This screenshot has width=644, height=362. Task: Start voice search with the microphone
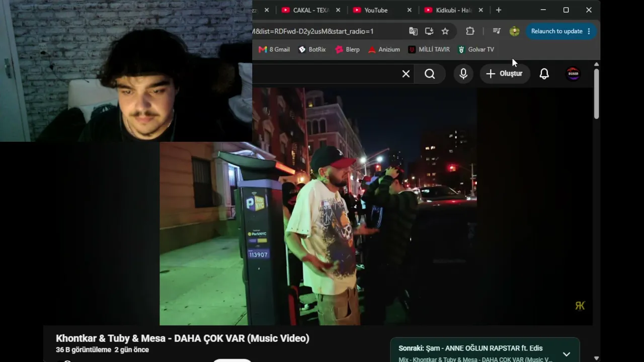click(463, 74)
